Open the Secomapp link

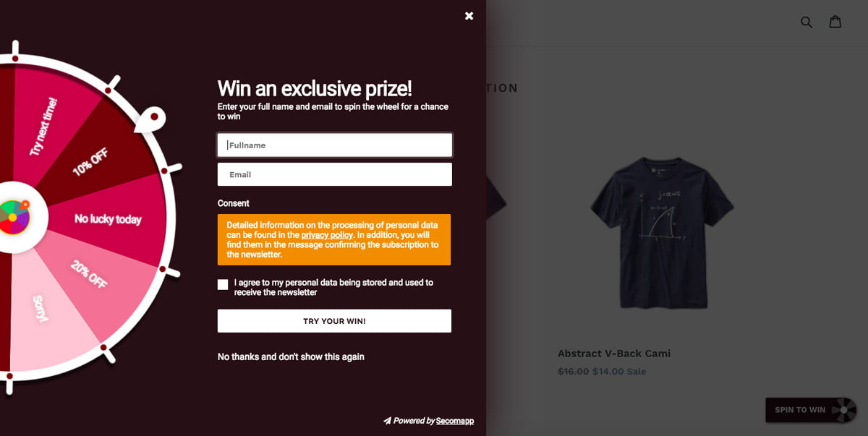tap(455, 421)
